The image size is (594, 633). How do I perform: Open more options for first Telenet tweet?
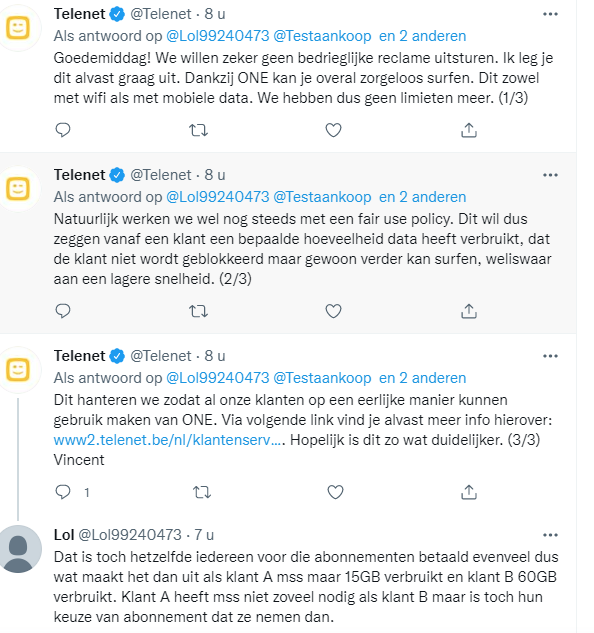pyautogui.click(x=550, y=14)
